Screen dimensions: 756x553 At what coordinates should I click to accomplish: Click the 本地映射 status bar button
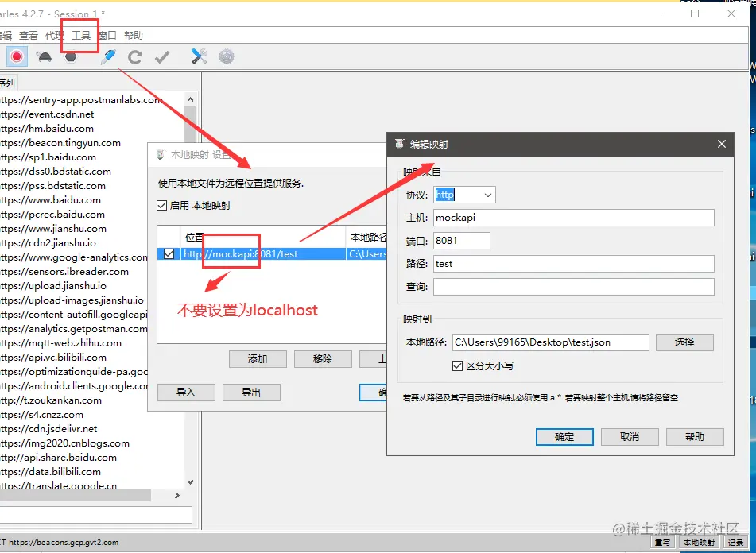point(699,543)
